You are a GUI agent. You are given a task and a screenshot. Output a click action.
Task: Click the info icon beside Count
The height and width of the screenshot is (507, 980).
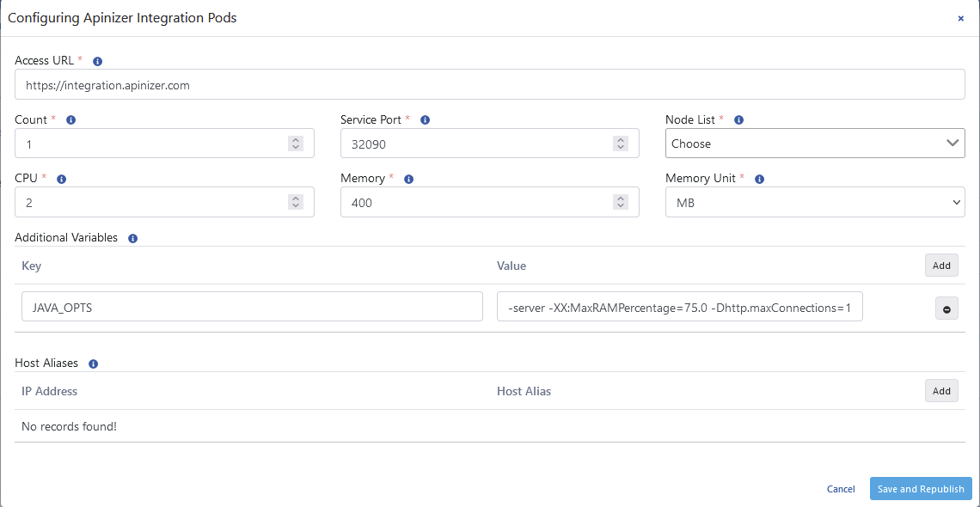(70, 119)
